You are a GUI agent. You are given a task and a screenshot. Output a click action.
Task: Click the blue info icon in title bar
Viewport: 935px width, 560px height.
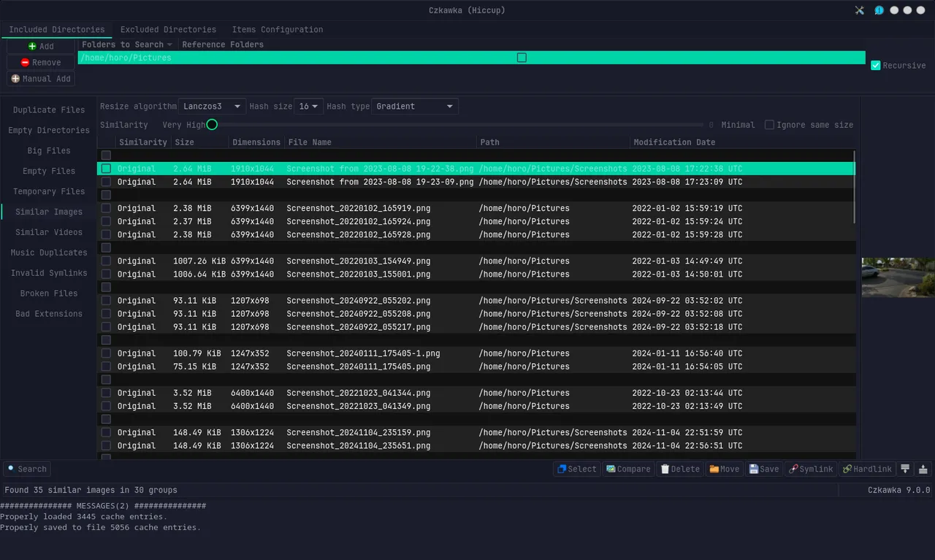coord(879,10)
